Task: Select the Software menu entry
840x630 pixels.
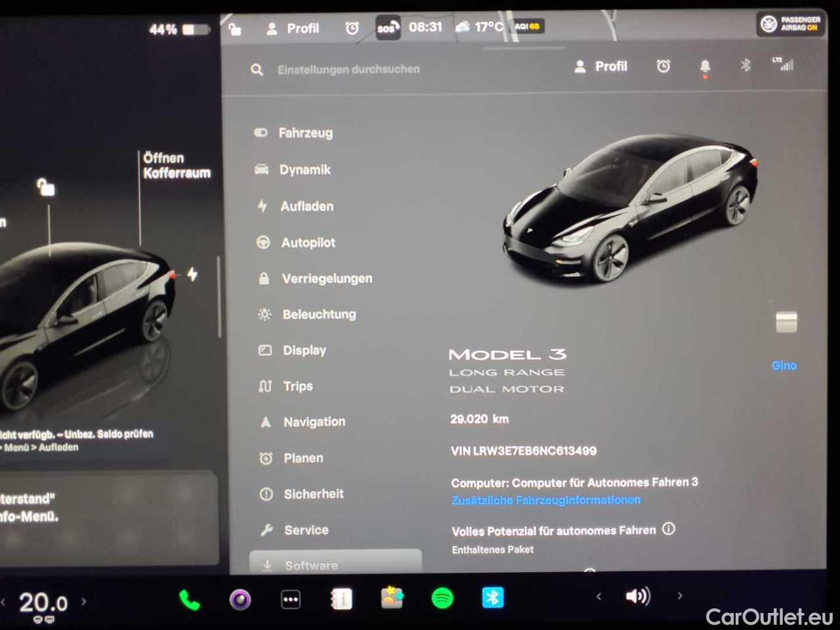Action: tap(335, 563)
